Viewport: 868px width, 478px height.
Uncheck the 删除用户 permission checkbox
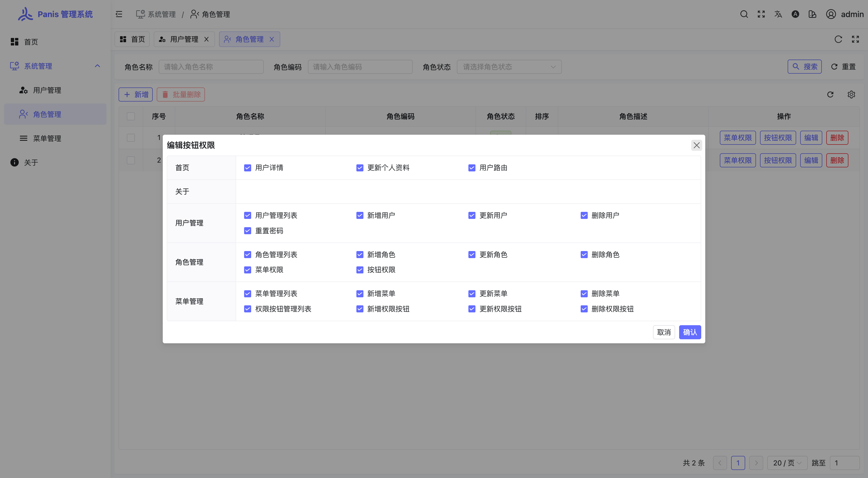[584, 215]
